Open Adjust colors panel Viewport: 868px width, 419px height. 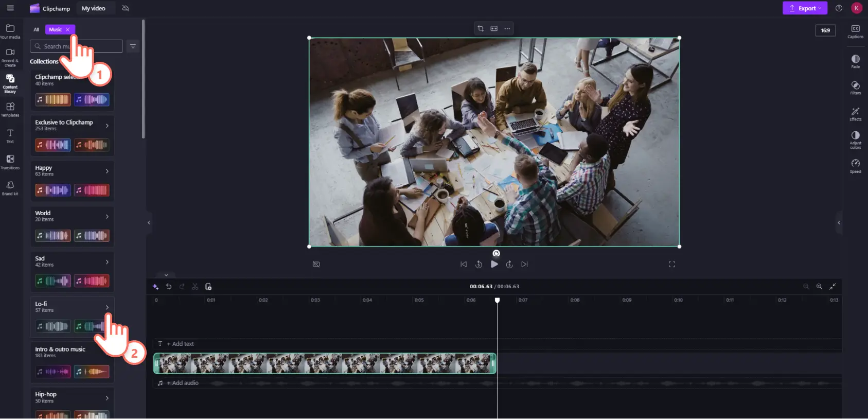(855, 140)
